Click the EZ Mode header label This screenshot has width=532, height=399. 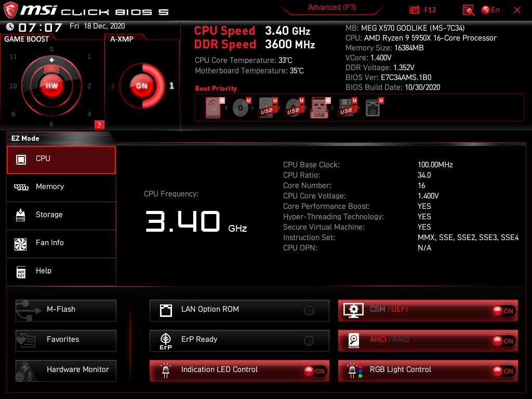(x=25, y=138)
